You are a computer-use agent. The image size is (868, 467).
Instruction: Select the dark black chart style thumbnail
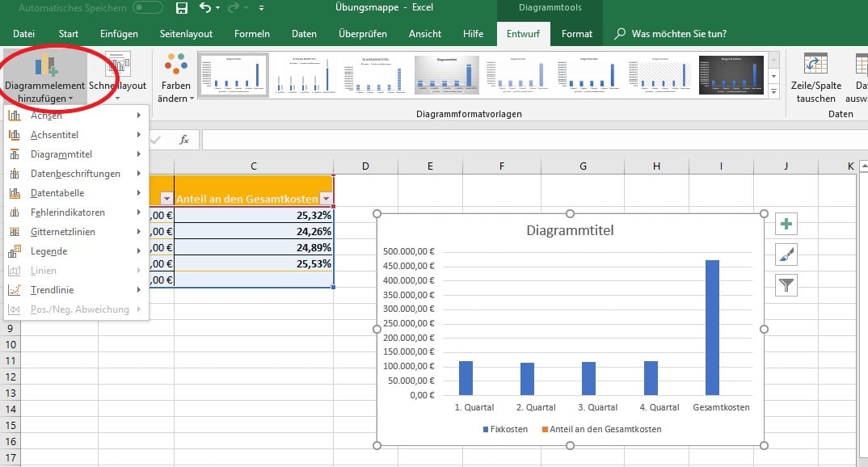[x=731, y=74]
